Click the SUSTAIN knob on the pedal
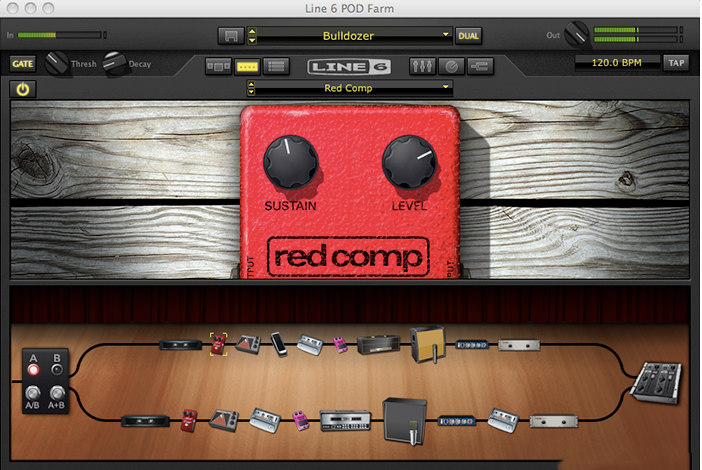The width and height of the screenshot is (702, 470). 291,162
